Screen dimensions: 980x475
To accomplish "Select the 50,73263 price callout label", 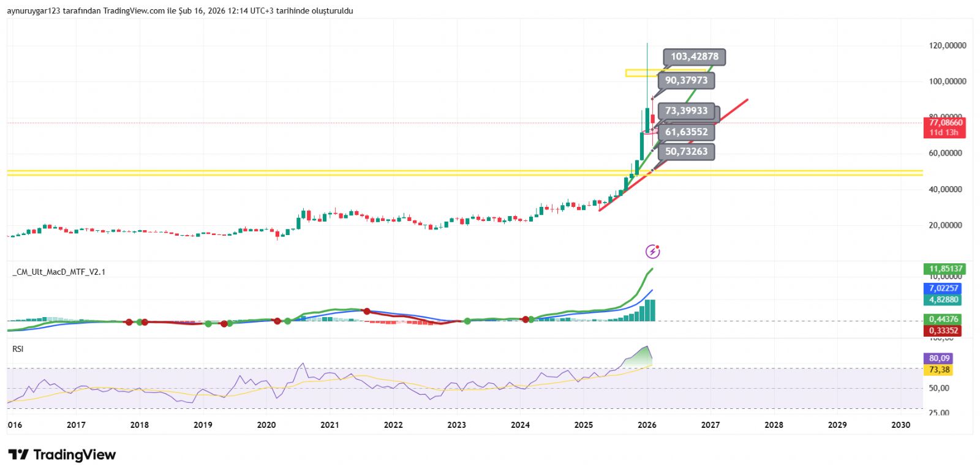I will [x=686, y=151].
